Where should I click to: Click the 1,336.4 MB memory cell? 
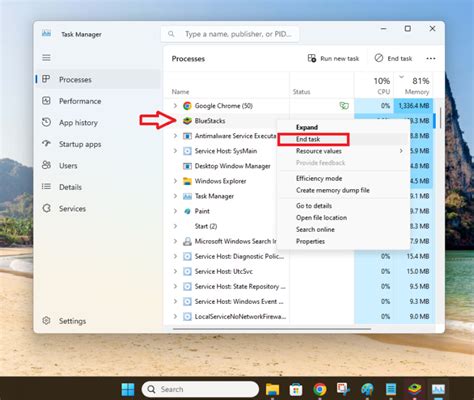click(413, 106)
